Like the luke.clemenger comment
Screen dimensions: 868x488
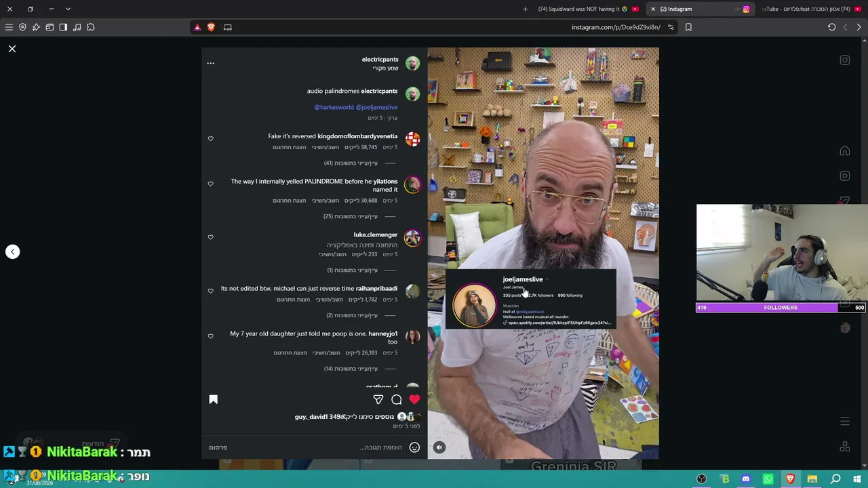tap(210, 237)
